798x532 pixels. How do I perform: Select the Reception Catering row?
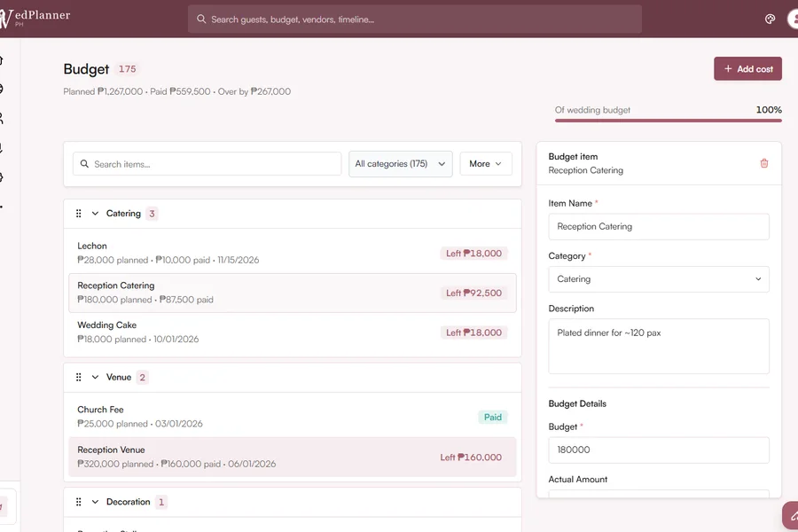pos(293,293)
